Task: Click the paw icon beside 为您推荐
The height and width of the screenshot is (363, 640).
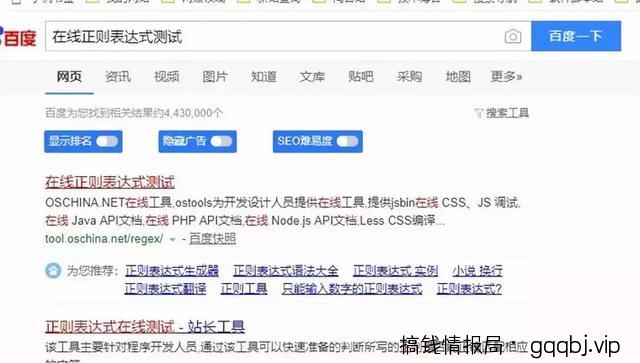Action: pyautogui.click(x=53, y=270)
